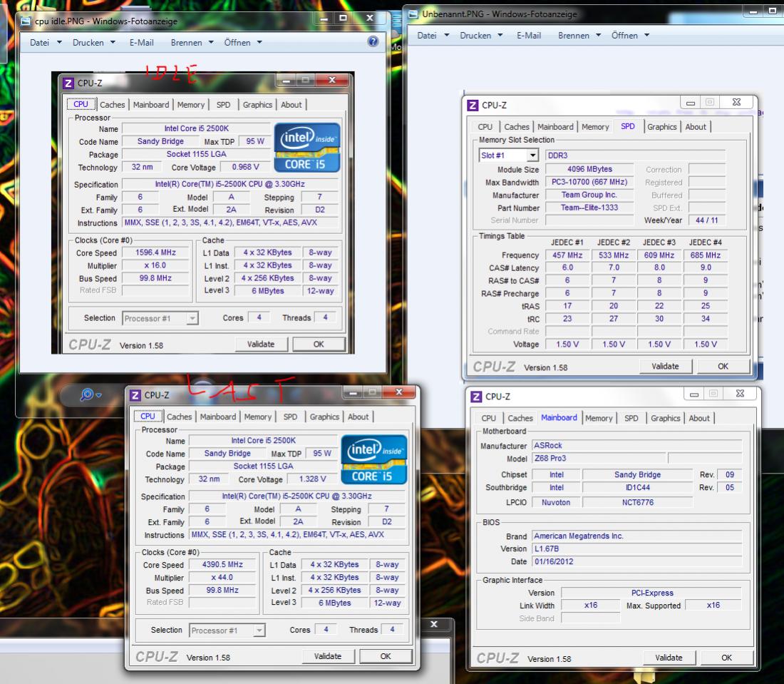Click OK in the SPD CPU-Z window
Screen dimensions: 784x684
[x=723, y=367]
